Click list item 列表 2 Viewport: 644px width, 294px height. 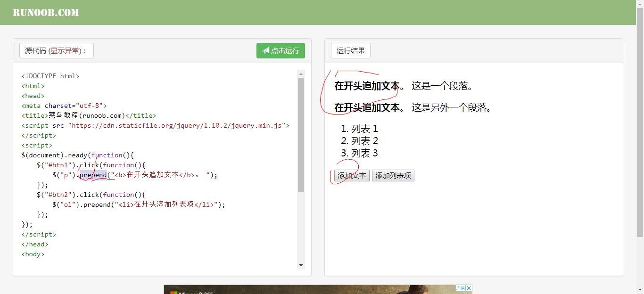click(364, 141)
